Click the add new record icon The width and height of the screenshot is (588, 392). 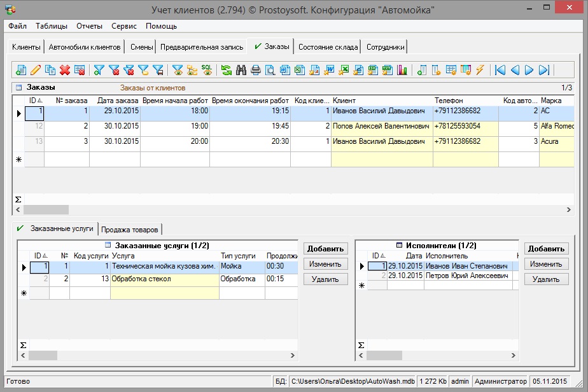20,70
